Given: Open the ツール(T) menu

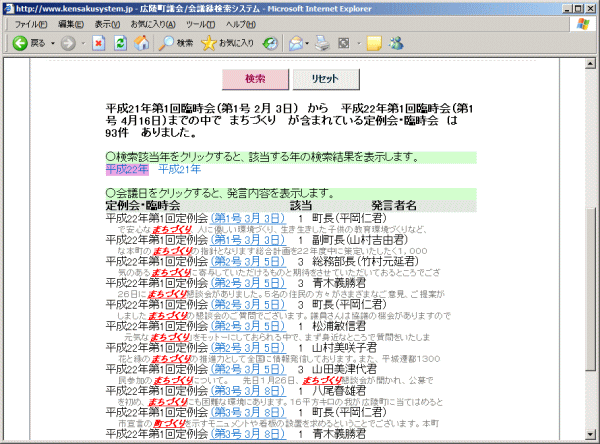Looking at the screenshot, I should click(201, 24).
